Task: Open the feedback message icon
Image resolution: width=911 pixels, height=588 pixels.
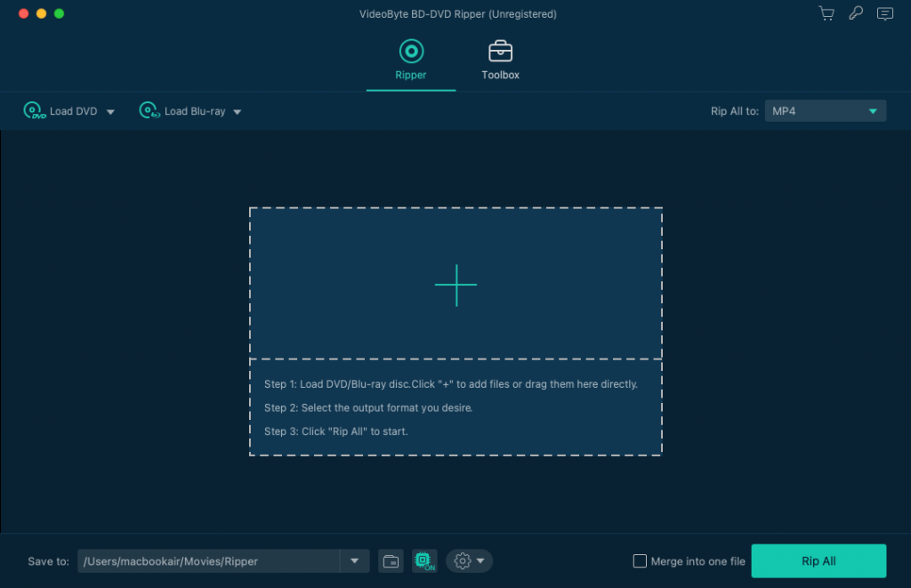Action: coord(885,13)
